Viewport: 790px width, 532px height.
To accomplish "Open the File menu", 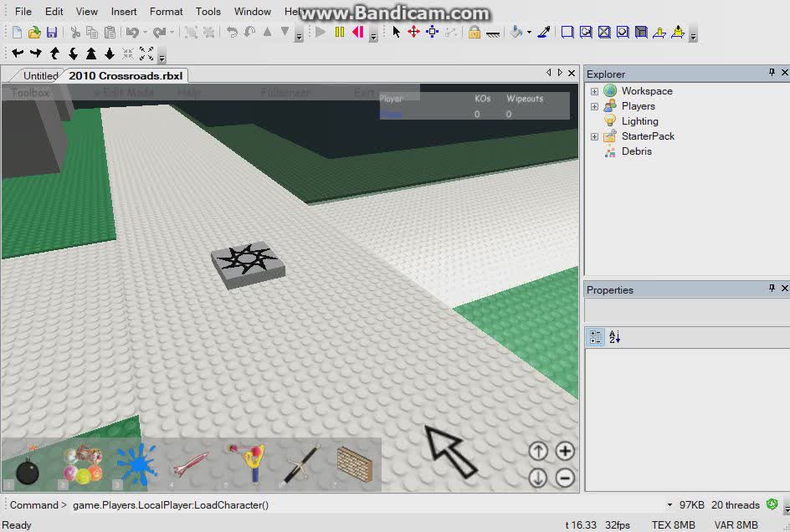I will coord(23,11).
